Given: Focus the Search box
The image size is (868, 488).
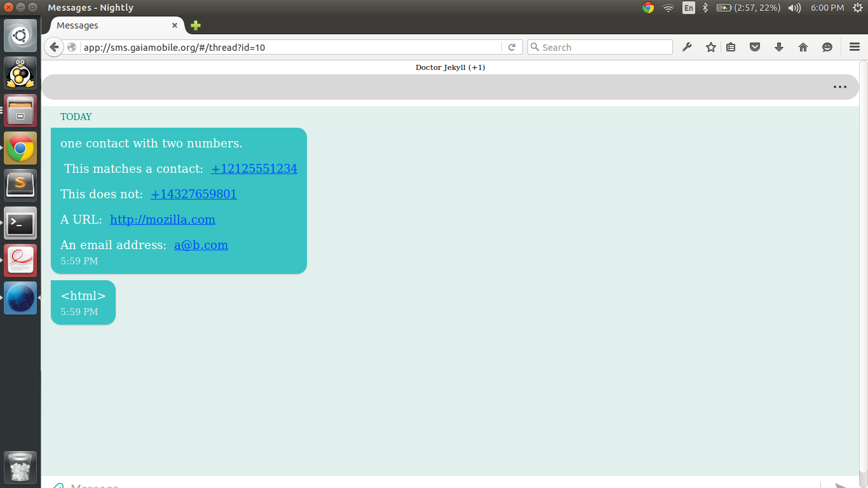Looking at the screenshot, I should click(600, 47).
